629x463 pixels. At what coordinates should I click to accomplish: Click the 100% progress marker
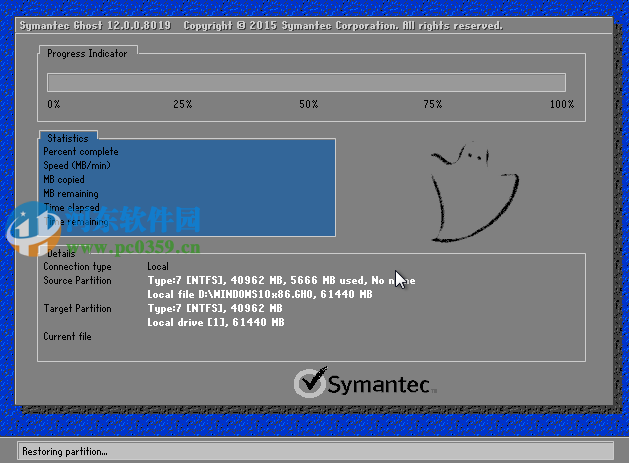[562, 104]
